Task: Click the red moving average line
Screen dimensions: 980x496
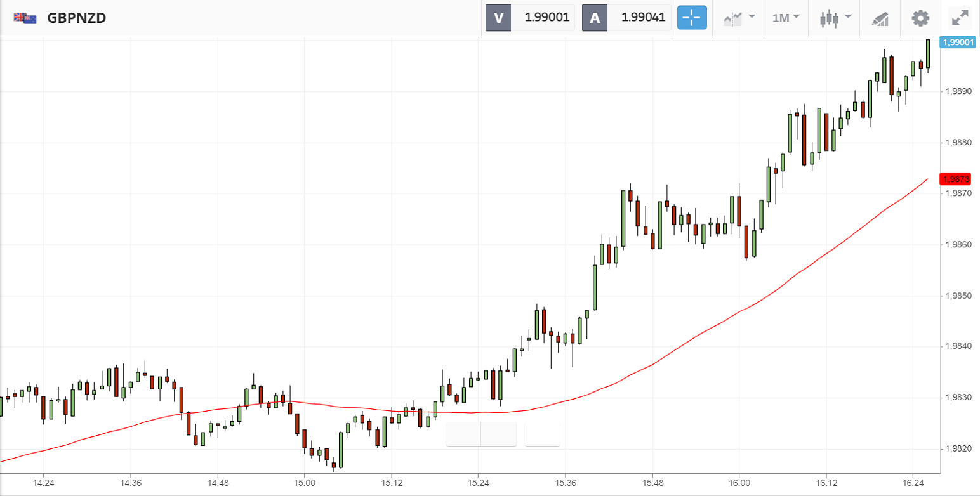Action: point(698,332)
